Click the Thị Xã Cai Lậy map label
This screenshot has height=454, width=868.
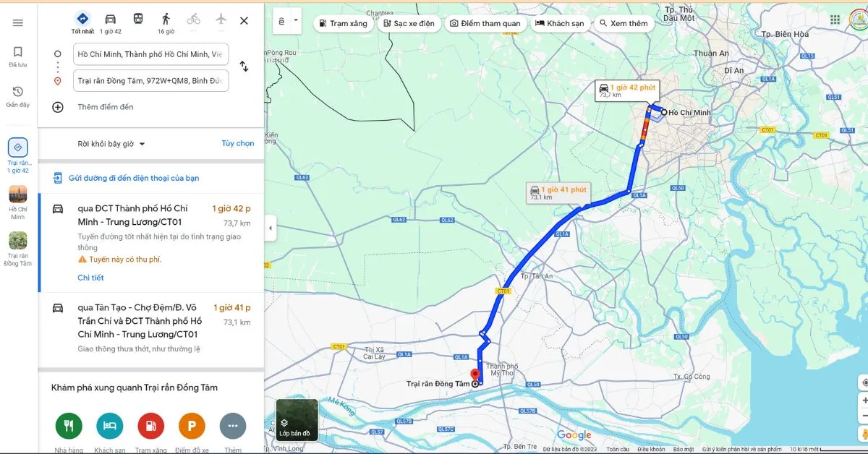tap(375, 352)
